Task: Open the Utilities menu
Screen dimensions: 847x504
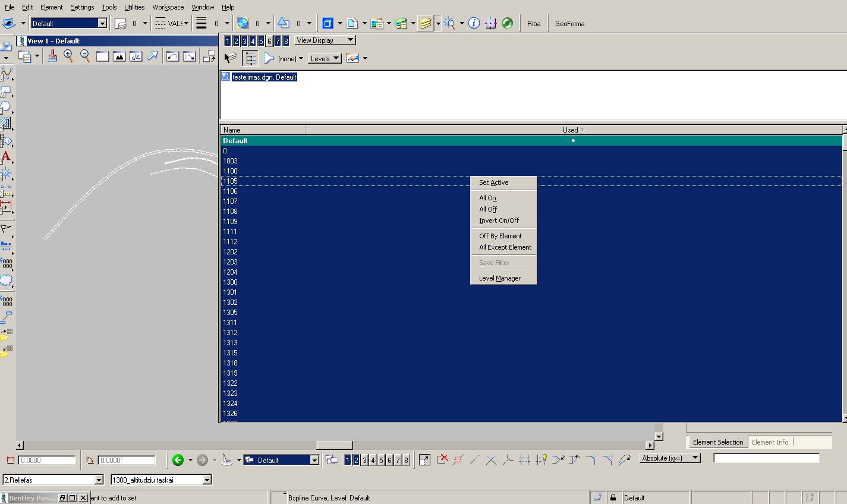Action: pos(134,7)
